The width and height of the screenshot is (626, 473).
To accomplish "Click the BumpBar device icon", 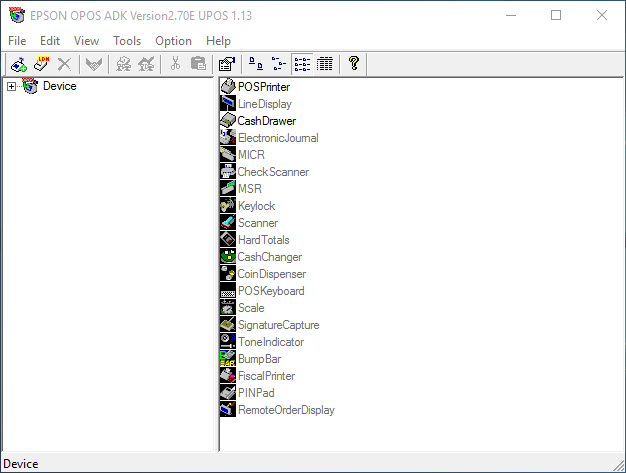I will pos(228,359).
